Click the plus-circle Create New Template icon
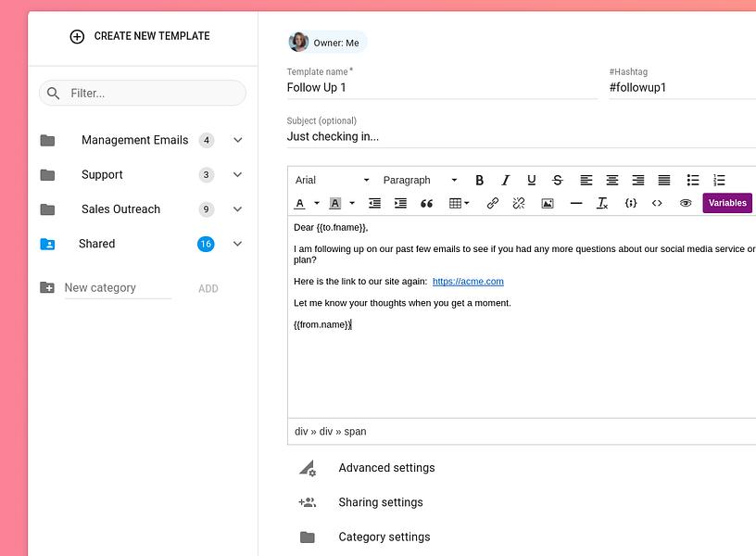This screenshot has height=556, width=756. coord(77,37)
